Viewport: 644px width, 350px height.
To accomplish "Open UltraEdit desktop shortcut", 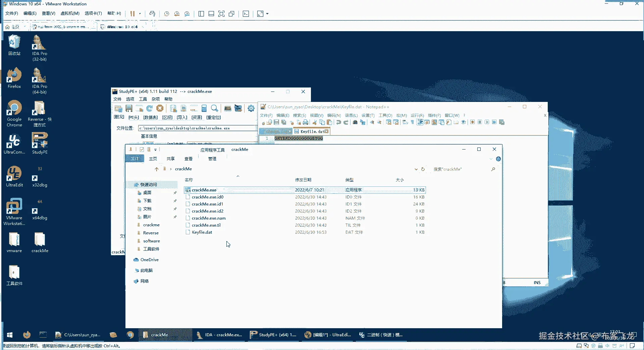I will point(14,176).
